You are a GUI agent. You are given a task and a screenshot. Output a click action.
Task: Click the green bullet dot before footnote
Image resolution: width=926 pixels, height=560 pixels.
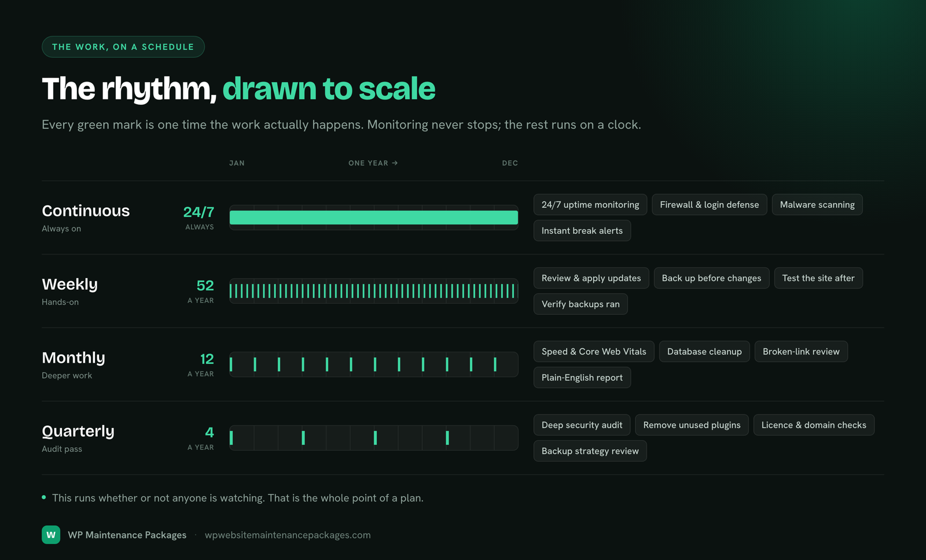click(44, 498)
